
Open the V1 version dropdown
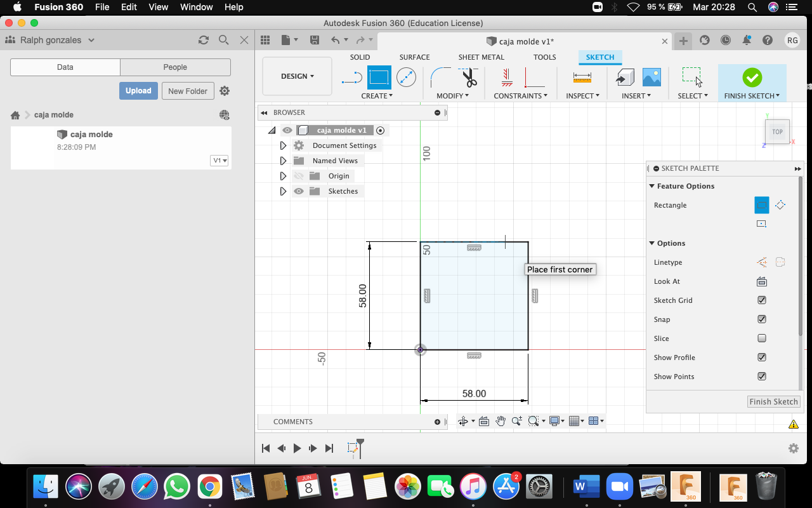coord(219,161)
